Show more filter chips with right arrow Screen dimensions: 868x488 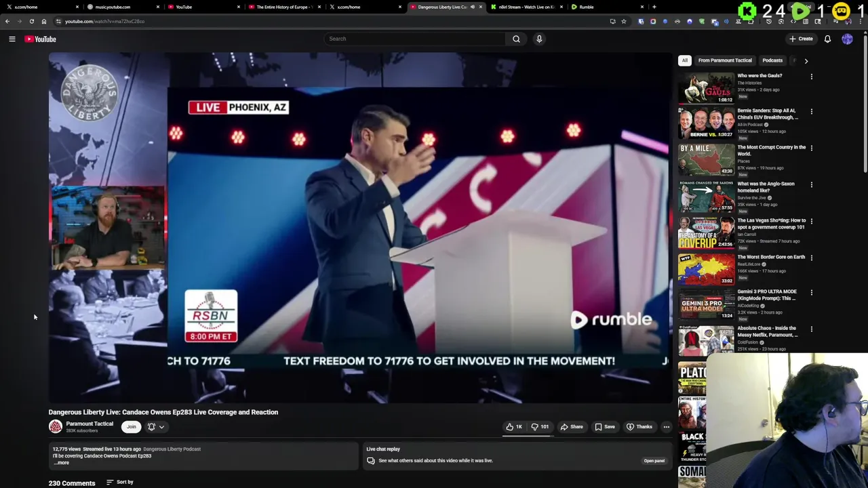pos(806,60)
